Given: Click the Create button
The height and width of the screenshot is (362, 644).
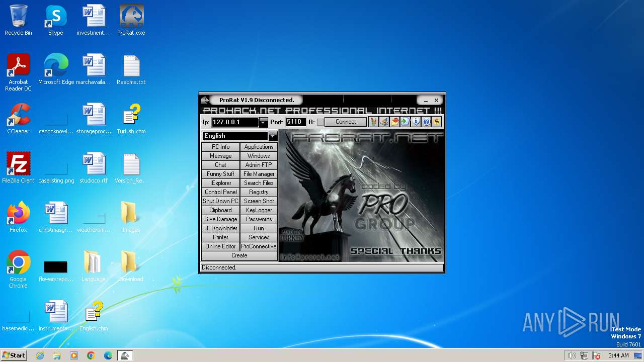Looking at the screenshot, I should (239, 255).
